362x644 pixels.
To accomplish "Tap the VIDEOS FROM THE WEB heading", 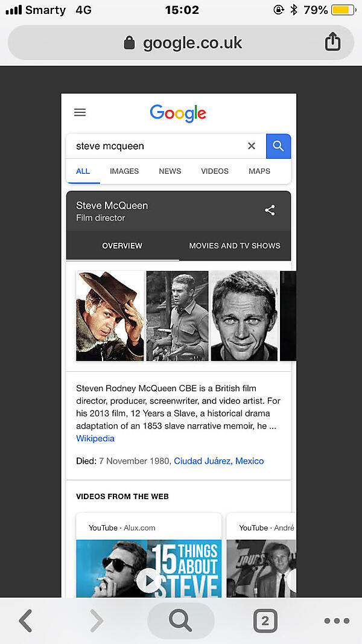I will pos(122,496).
